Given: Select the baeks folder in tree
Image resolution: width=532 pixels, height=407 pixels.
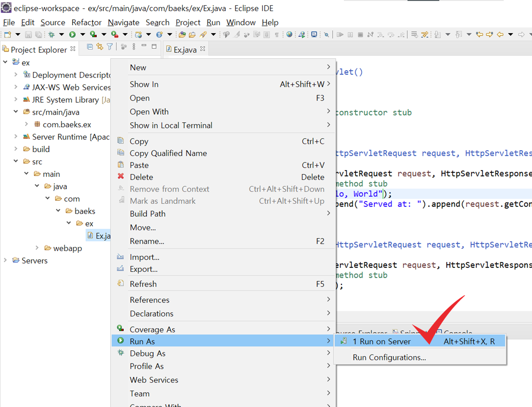Looking at the screenshot, I should 80,211.
